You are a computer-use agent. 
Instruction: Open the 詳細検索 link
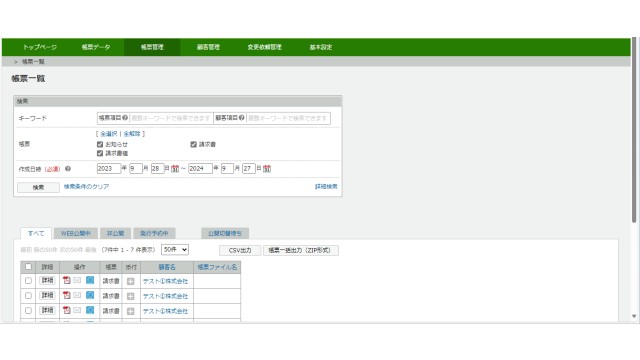tap(326, 187)
